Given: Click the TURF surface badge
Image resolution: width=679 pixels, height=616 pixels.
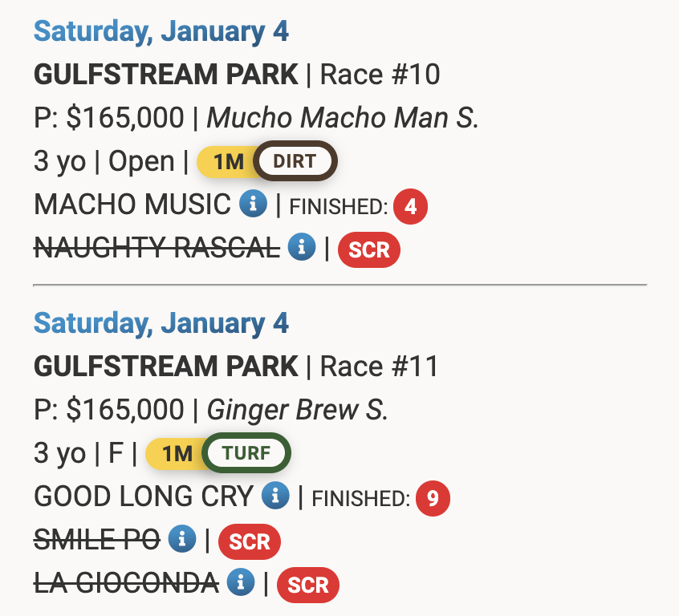Looking at the screenshot, I should coord(246,453).
